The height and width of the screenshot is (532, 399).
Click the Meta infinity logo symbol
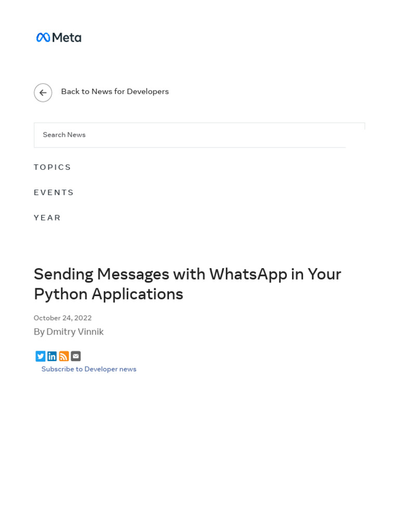(x=43, y=37)
